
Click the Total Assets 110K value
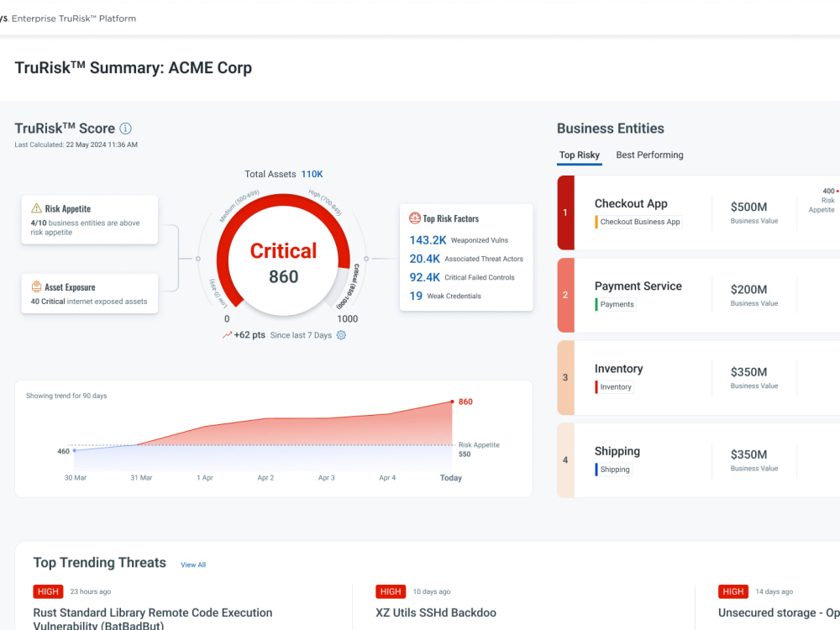click(312, 174)
